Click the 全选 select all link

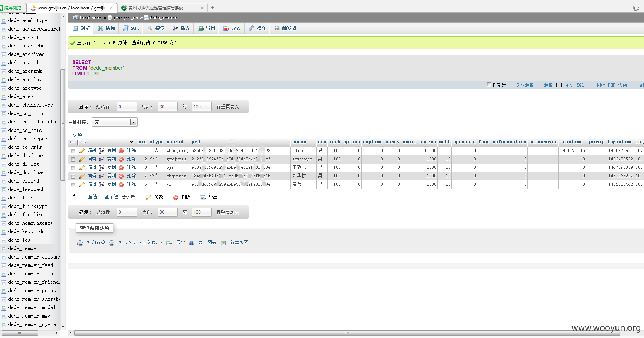[x=93, y=197]
